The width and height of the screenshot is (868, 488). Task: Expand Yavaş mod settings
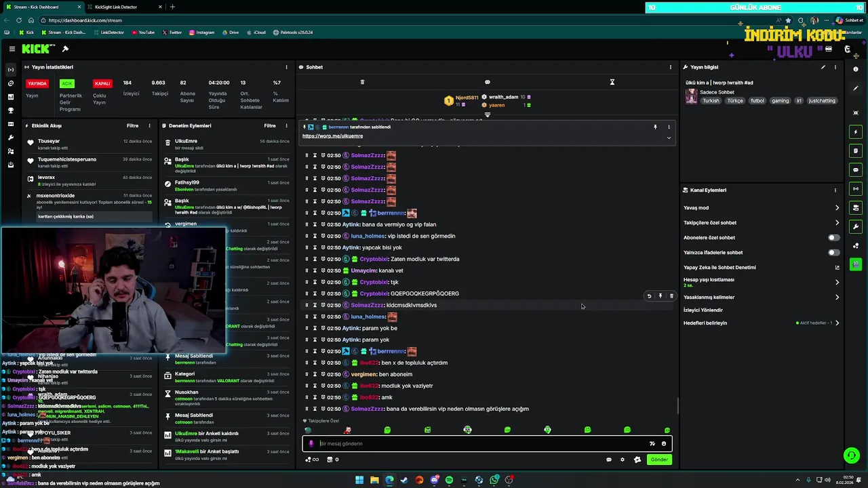(x=837, y=208)
